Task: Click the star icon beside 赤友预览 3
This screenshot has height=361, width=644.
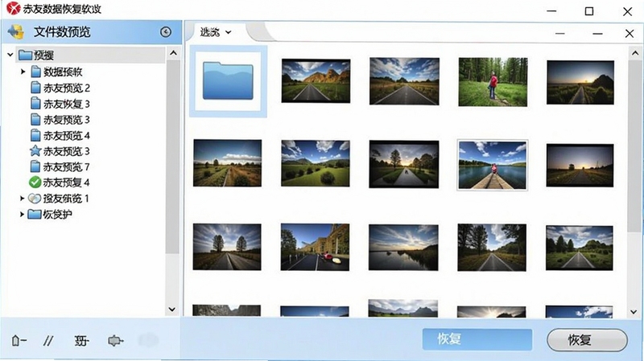Action: point(35,151)
